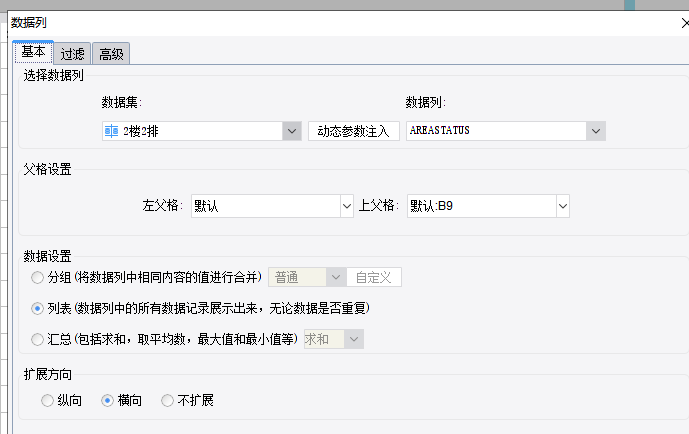Close the 数据列 dialog
The width and height of the screenshot is (689, 434).
pos(685,23)
